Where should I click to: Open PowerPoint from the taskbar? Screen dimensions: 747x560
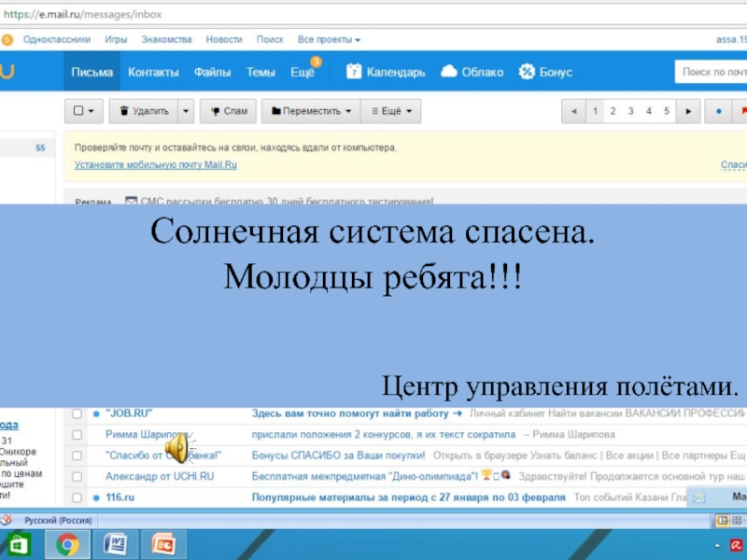click(164, 544)
